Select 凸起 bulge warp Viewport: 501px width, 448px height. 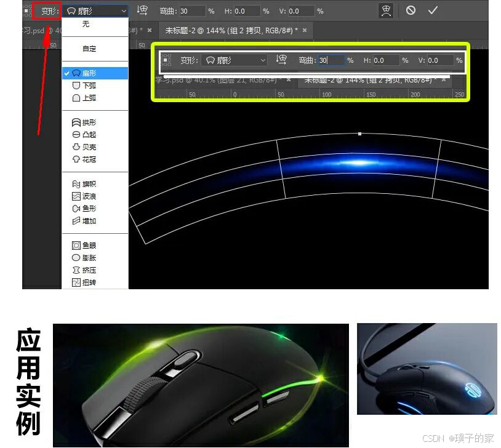coord(95,135)
